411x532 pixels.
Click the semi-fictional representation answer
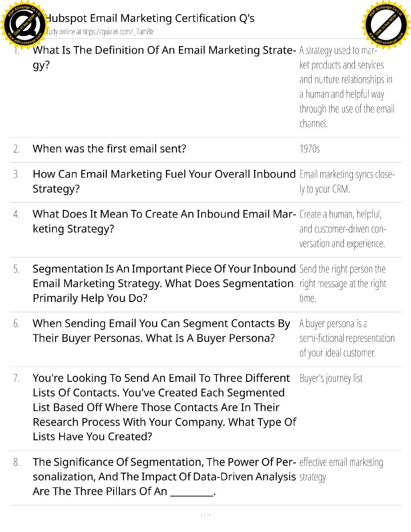click(347, 338)
